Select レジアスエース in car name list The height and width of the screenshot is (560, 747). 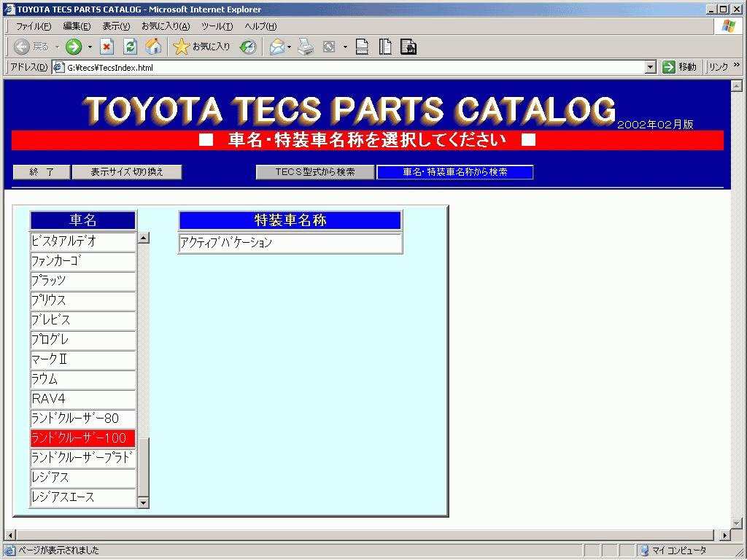[83, 497]
